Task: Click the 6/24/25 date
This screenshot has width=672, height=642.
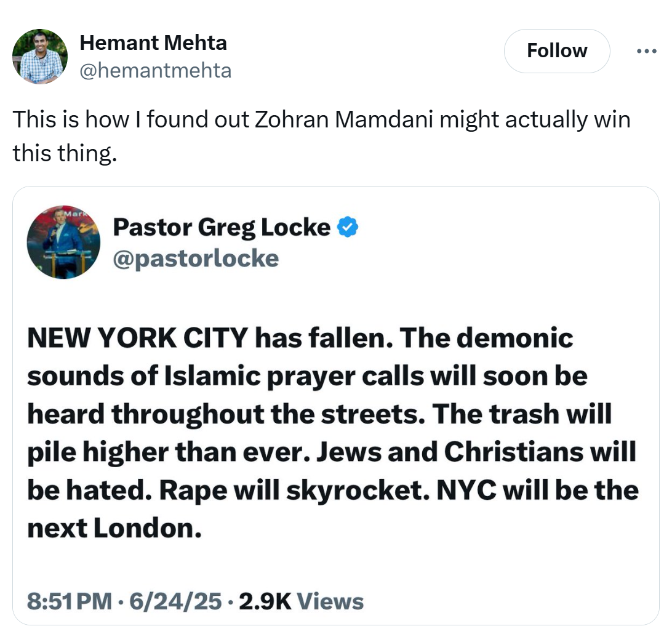Action: [x=175, y=601]
